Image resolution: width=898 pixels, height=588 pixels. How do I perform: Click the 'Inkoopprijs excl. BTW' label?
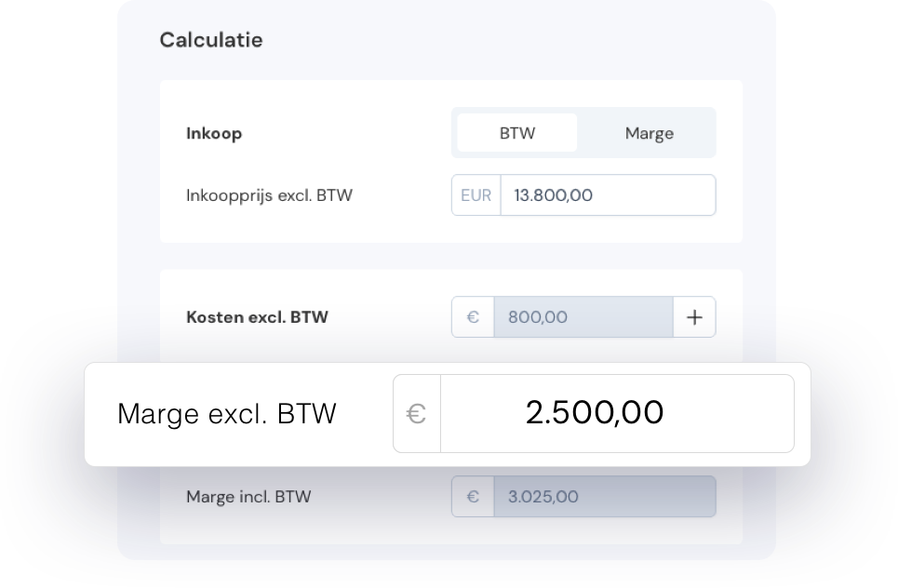tap(269, 195)
